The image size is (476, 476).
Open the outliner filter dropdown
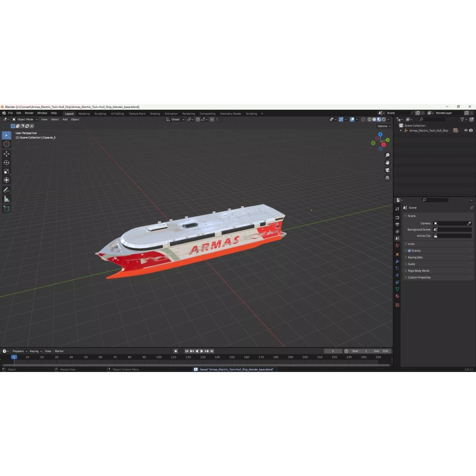[x=463, y=119]
